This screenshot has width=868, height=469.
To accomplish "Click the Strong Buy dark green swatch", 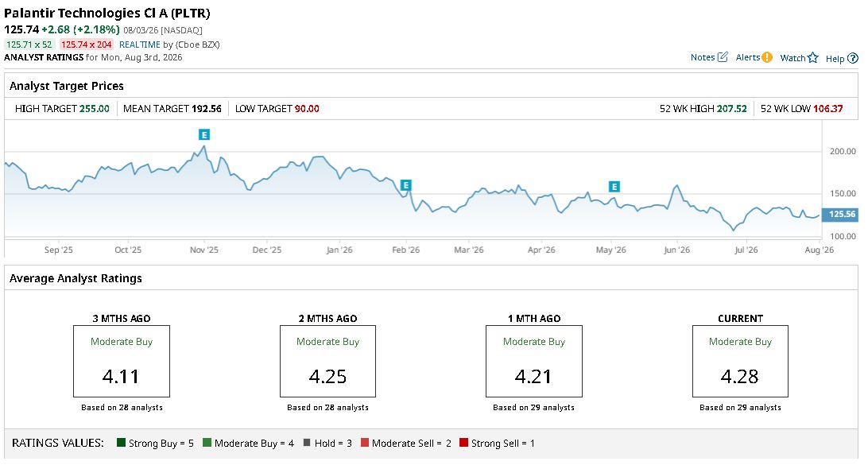I will click(x=122, y=443).
